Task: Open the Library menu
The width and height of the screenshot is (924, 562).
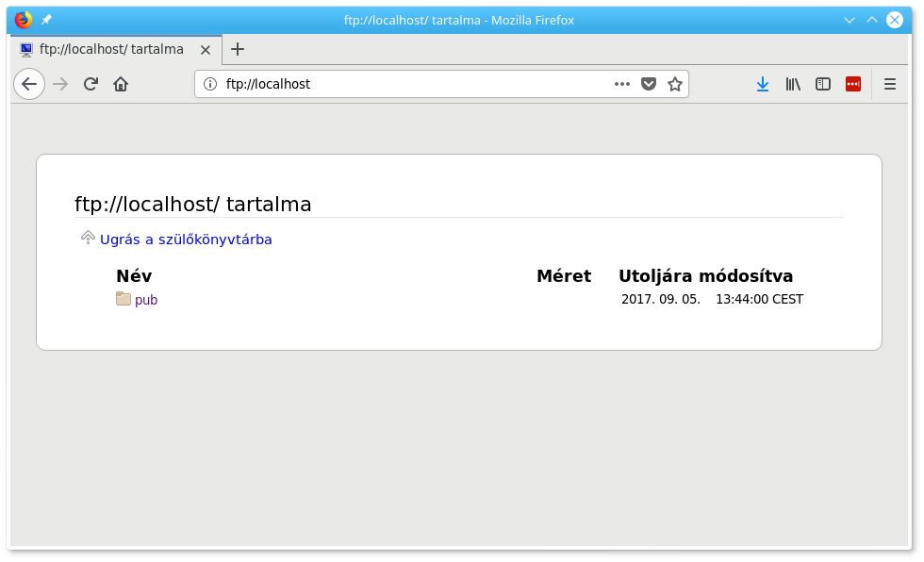Action: point(793,84)
